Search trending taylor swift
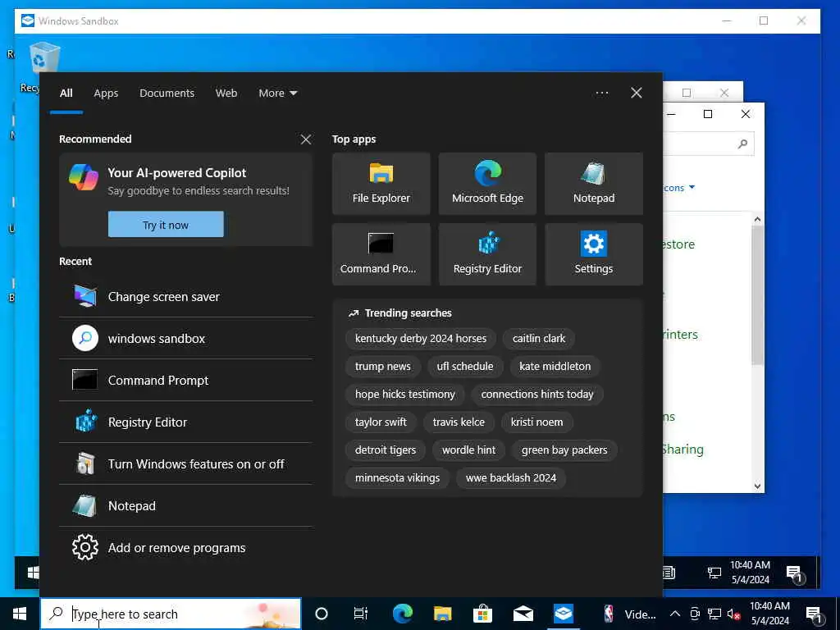 pos(381,422)
